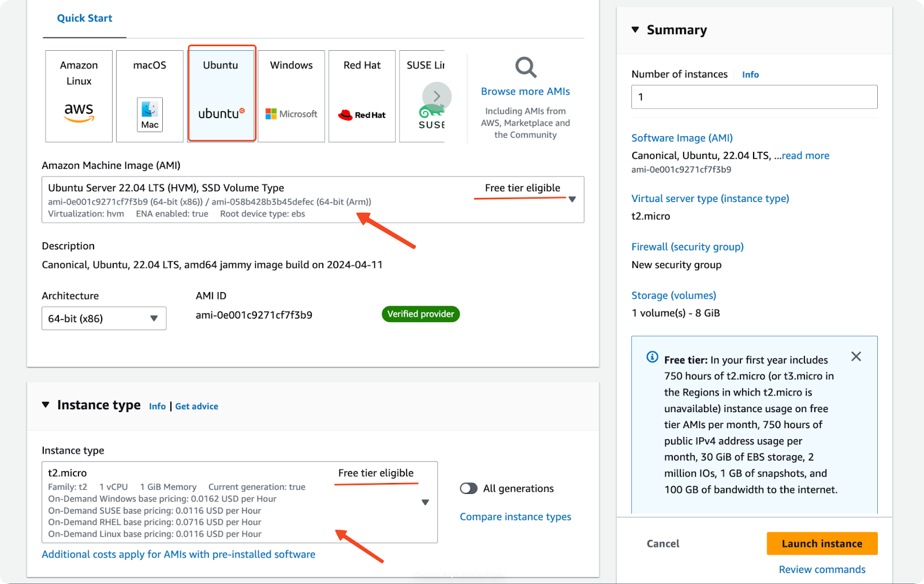Select the Red Hat AMI tile
The height and width of the screenshot is (584, 924).
click(x=362, y=96)
